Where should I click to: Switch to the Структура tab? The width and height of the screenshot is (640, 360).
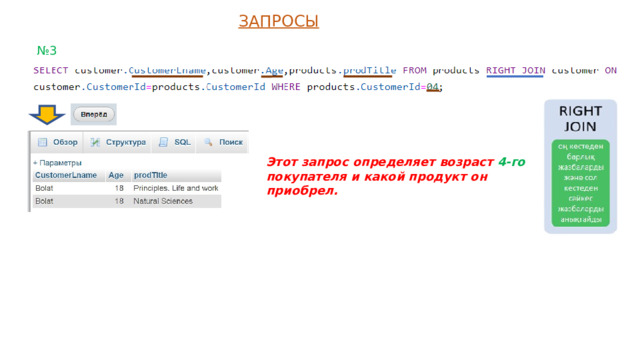pyautogui.click(x=118, y=142)
